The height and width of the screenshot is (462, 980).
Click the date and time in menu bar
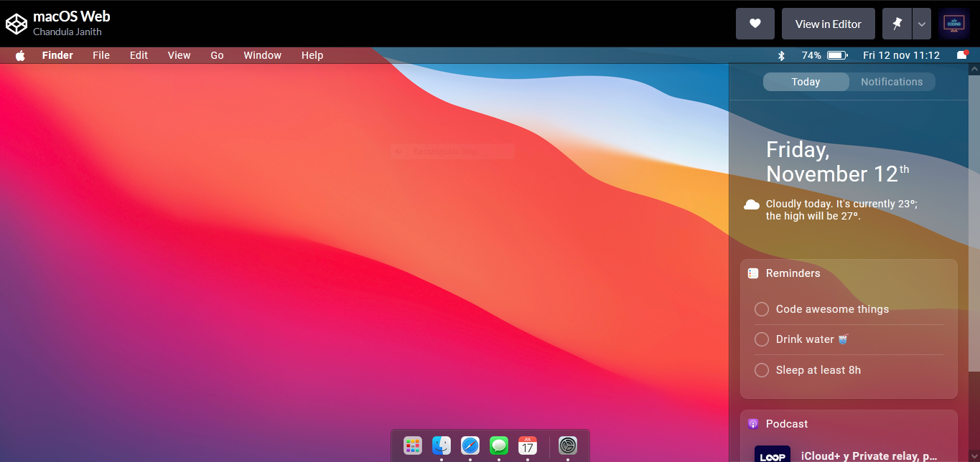pos(901,55)
